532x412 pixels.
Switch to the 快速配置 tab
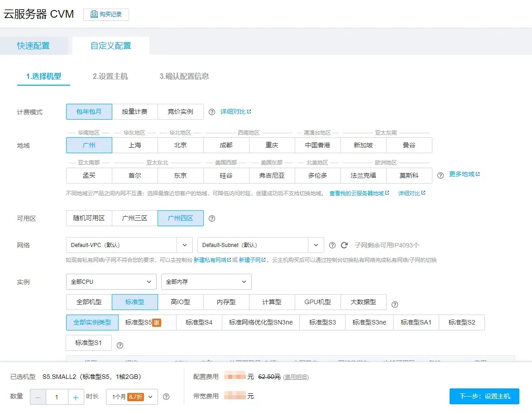point(34,46)
